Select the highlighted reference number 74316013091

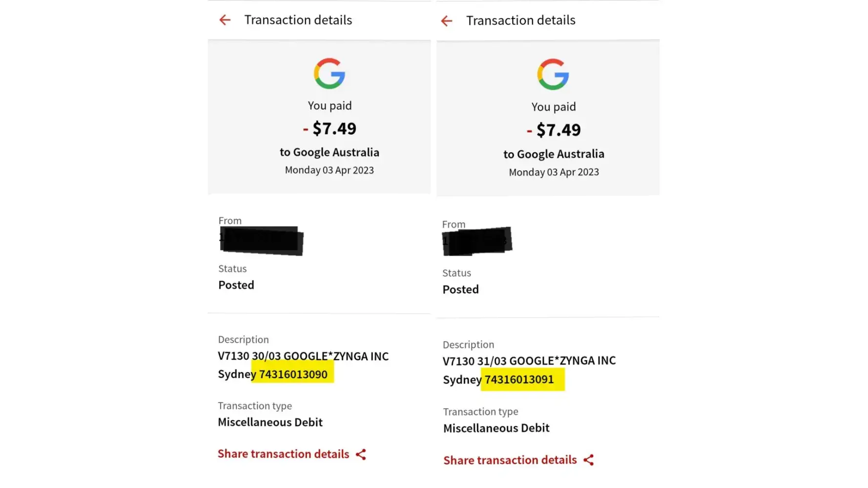519,380
